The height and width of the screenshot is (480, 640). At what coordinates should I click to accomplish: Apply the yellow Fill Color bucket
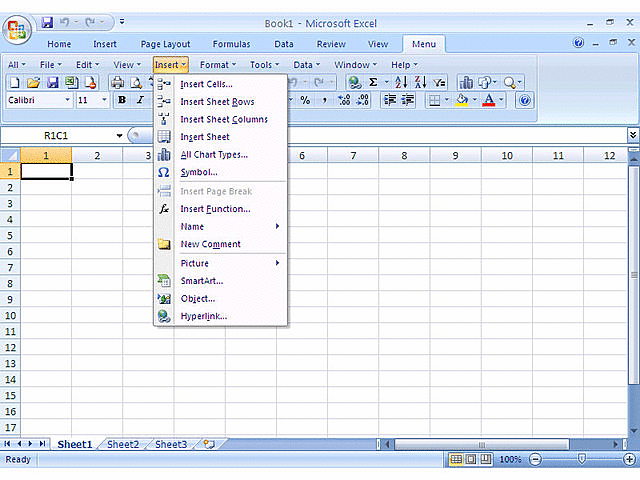(x=462, y=100)
